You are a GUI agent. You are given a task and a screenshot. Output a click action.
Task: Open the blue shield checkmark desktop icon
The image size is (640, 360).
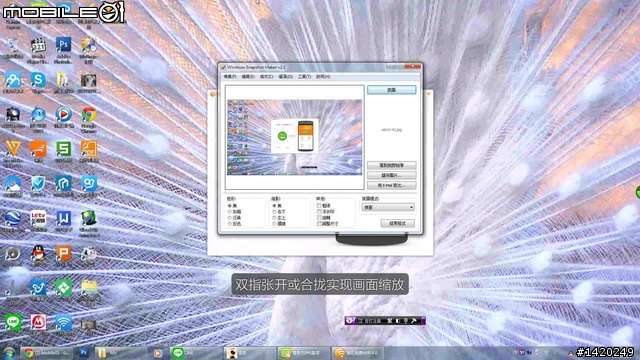[38, 184]
